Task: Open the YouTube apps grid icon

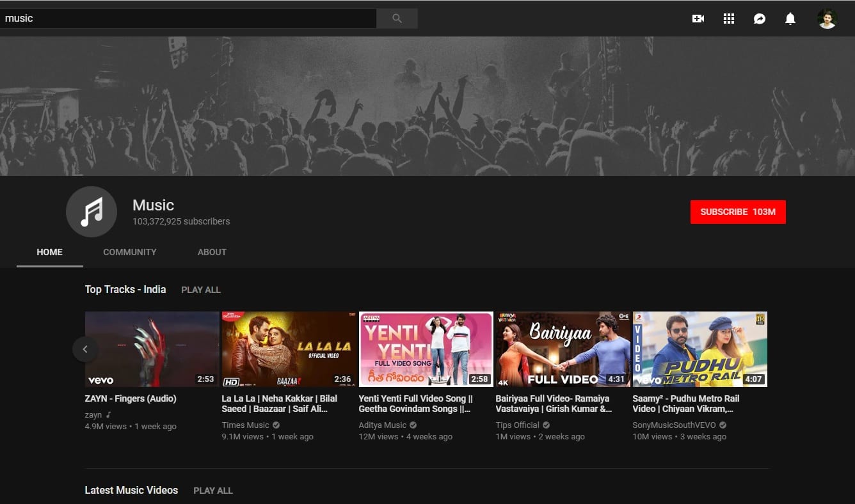Action: (x=729, y=19)
